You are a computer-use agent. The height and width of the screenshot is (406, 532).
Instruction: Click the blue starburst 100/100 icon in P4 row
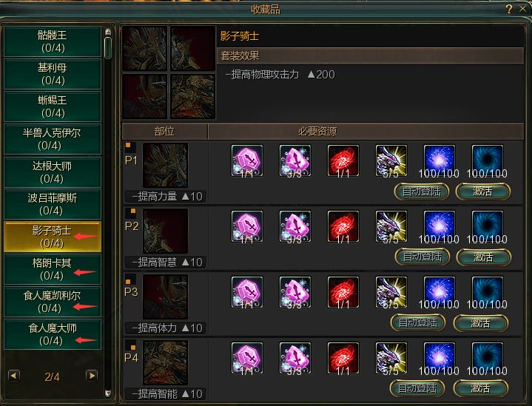439,358
